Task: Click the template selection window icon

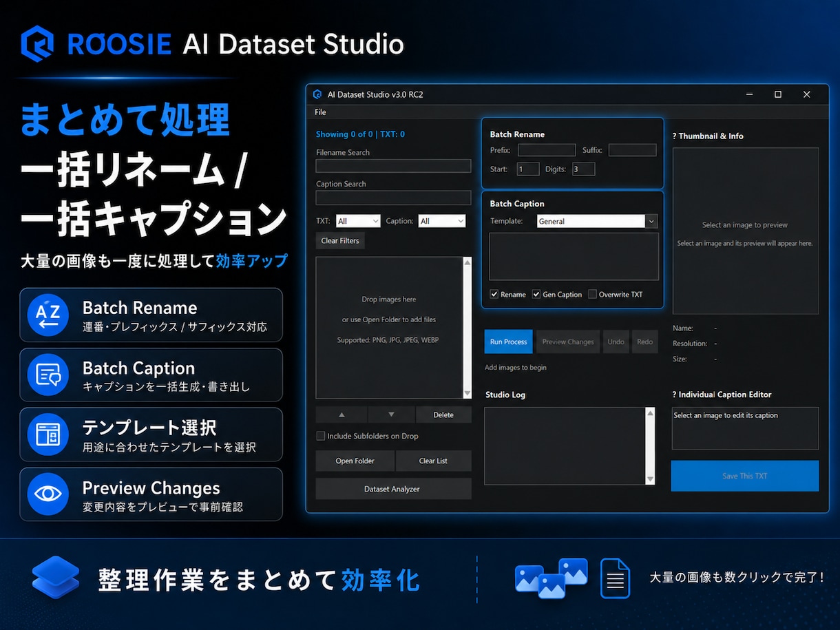Action: pyautogui.click(x=48, y=434)
